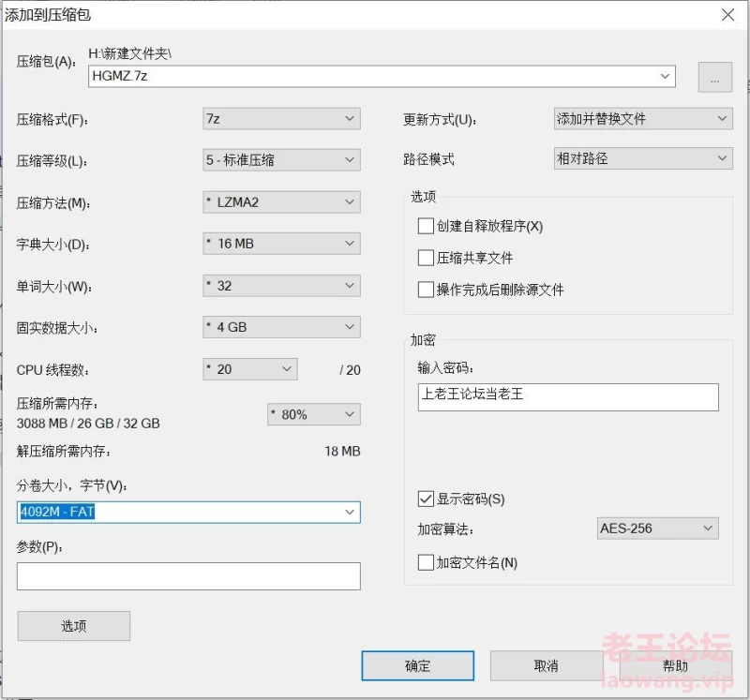This screenshot has width=750, height=700.
Task: Click the path text H:\新建文件夹\
Action: pos(129,54)
